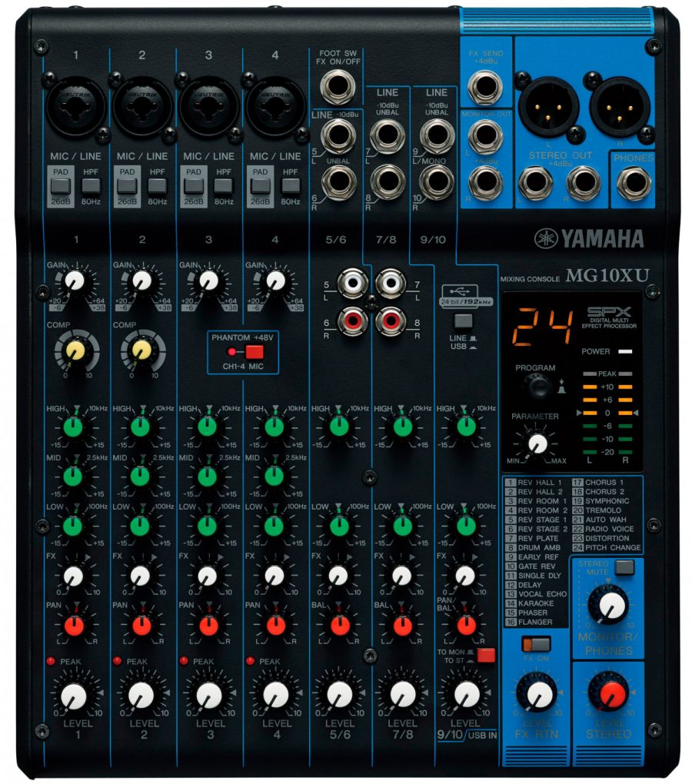Image resolution: width=692 pixels, height=784 pixels.
Task: Click the MONITOR OUT left jack
Action: pyautogui.click(x=485, y=135)
